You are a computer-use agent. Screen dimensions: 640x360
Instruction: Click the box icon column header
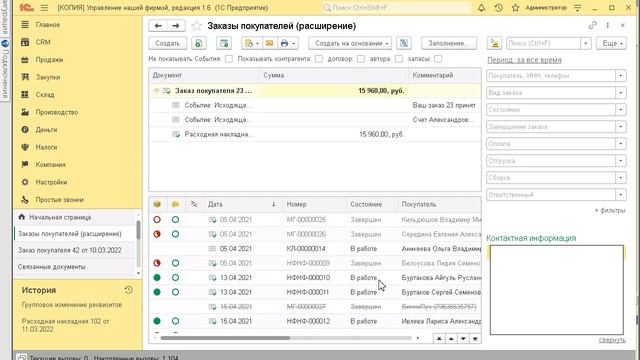157,204
